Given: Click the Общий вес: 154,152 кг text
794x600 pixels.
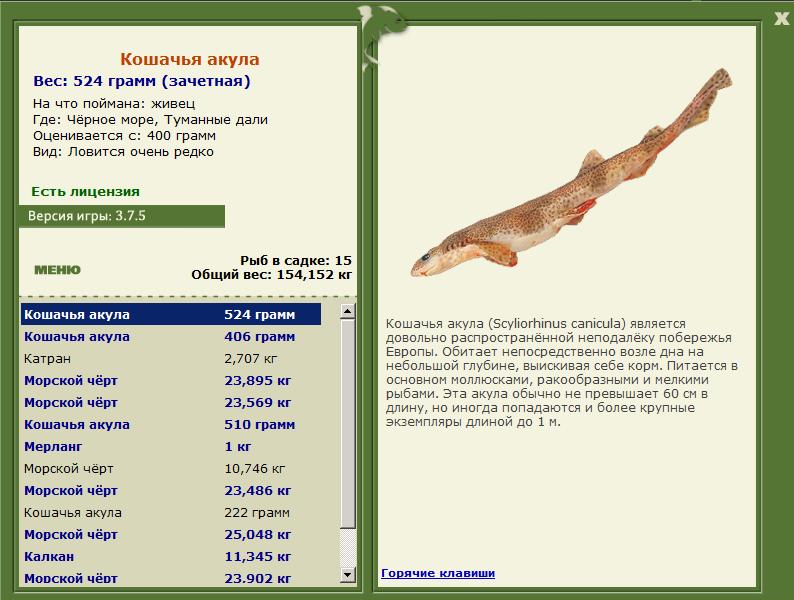Looking at the screenshot, I should pyautogui.click(x=271, y=275).
